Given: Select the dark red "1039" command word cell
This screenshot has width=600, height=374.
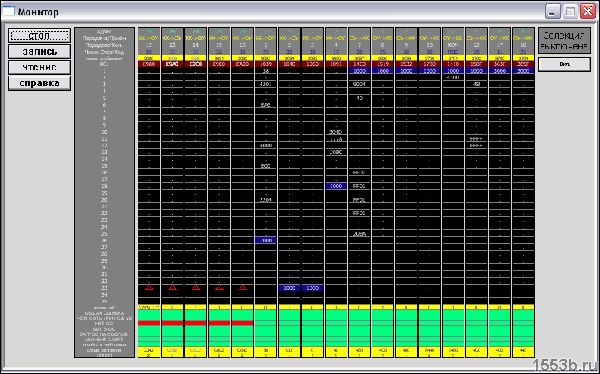Looking at the screenshot, I should (x=266, y=64).
